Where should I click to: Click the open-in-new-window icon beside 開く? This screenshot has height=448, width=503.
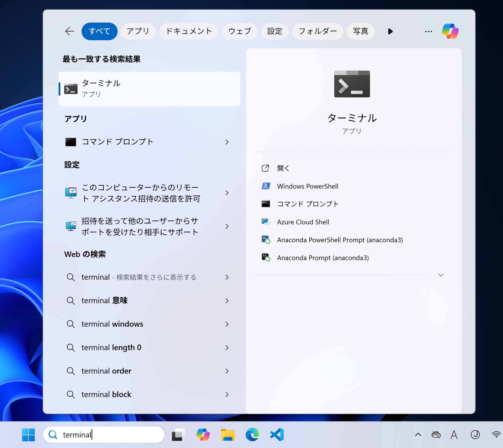tap(265, 168)
